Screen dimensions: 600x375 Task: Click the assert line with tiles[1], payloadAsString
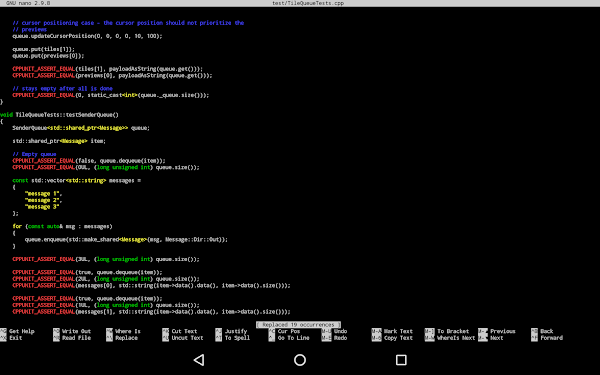[x=108, y=69]
